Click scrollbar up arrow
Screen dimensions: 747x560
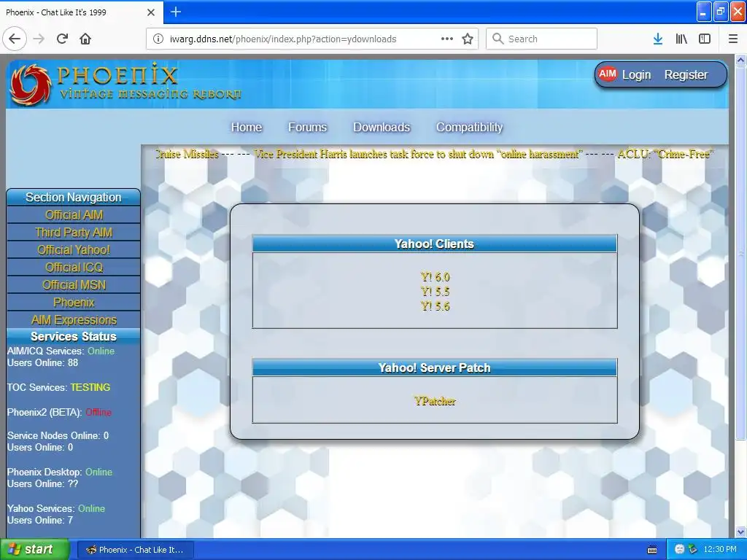(x=741, y=60)
